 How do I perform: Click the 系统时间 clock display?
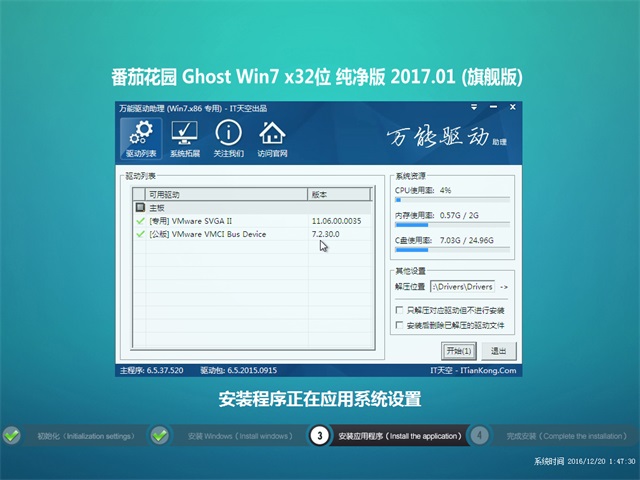pyautogui.click(x=584, y=461)
